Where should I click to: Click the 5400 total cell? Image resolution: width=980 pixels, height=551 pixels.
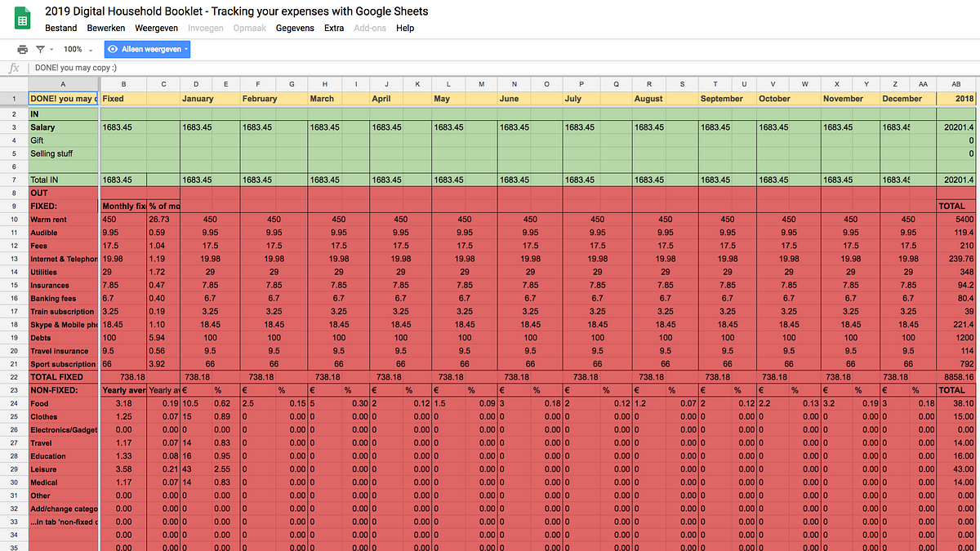(955, 220)
